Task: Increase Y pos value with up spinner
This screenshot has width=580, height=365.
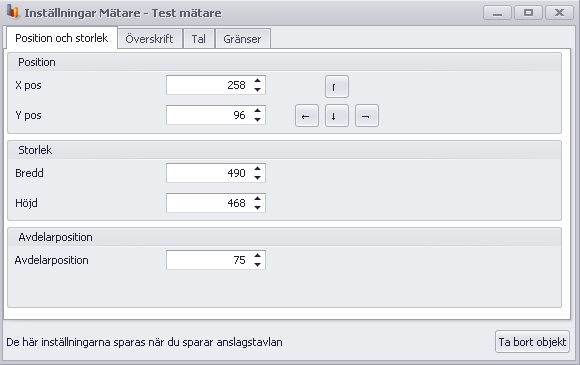Action: point(257,110)
